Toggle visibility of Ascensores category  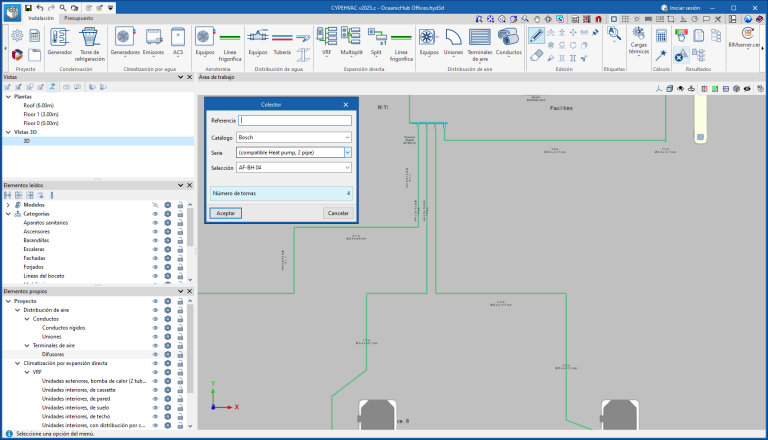(155, 231)
